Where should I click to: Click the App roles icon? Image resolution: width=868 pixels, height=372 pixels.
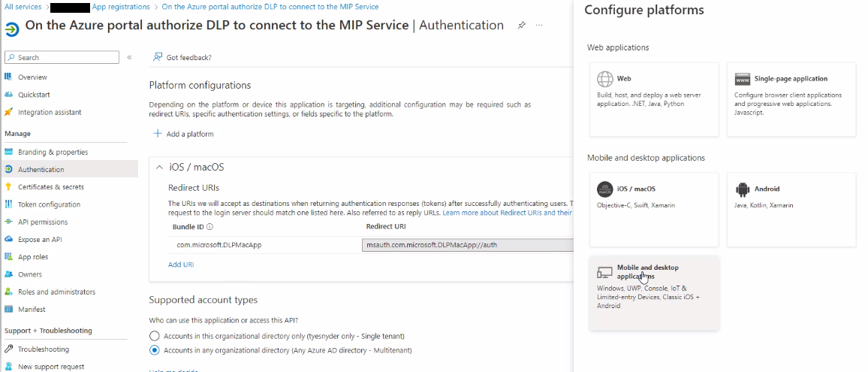[x=8, y=257]
